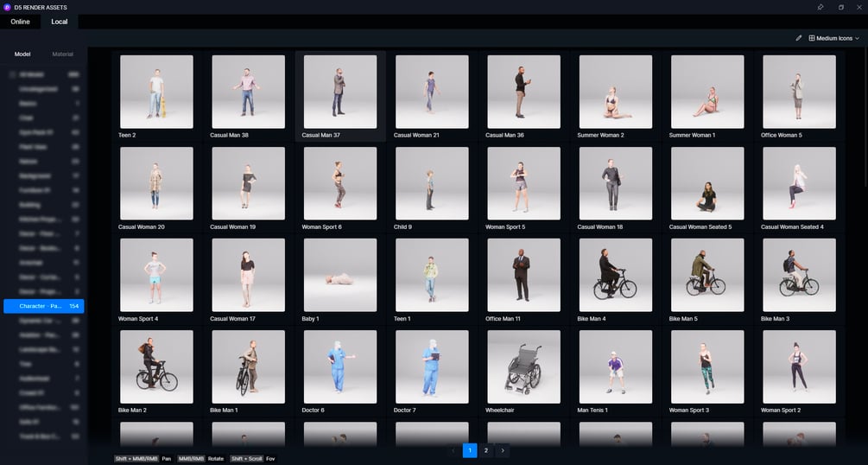
Task: Pick the Bike Man 3 thumbnail
Action: [800, 276]
